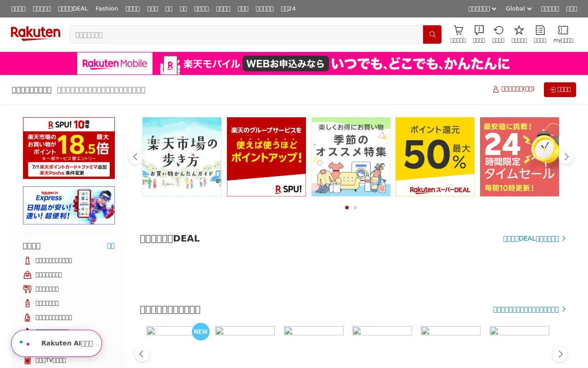The image size is (588, 368).
Task: Click the Rakuten logo in the header
Action: [35, 34]
